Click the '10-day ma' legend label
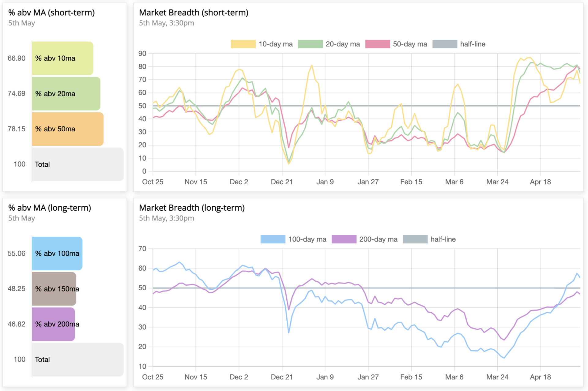The image size is (588, 391). click(276, 44)
